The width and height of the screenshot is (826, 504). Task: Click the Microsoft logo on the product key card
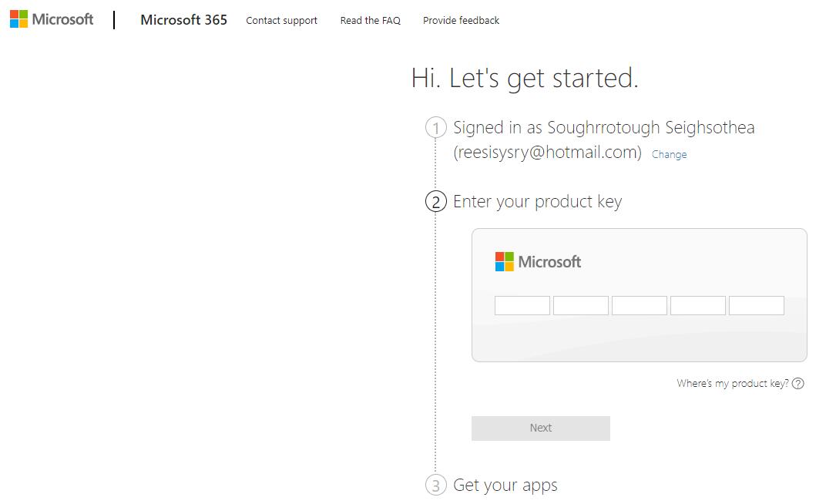click(x=537, y=261)
